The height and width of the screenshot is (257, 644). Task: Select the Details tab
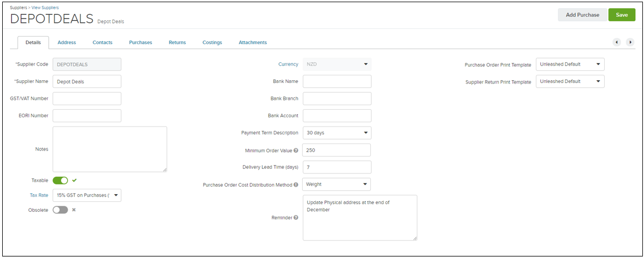click(x=33, y=42)
